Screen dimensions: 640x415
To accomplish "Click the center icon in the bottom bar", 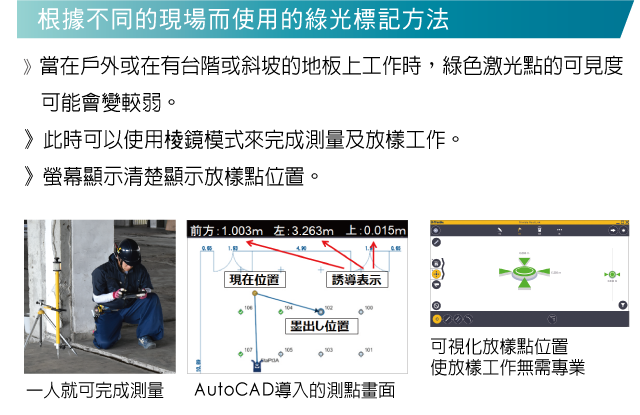I will pos(552,319).
